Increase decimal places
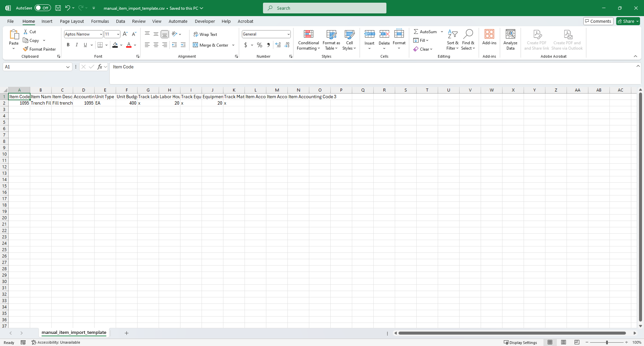 click(278, 45)
